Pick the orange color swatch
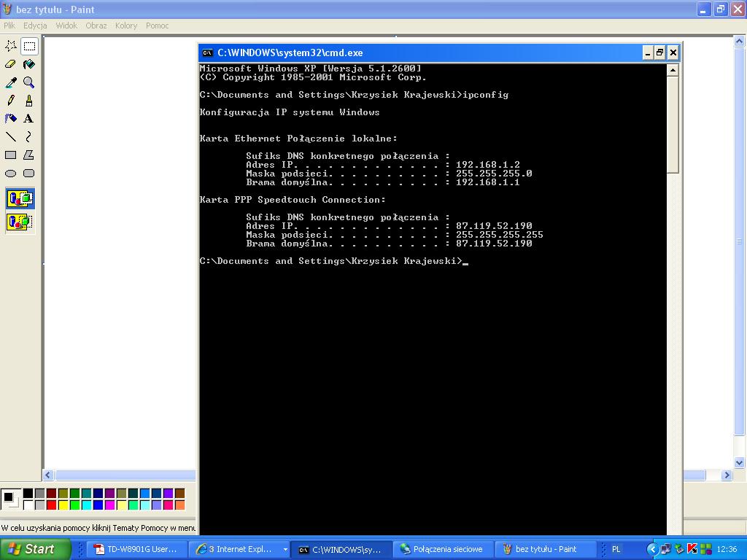This screenshot has width=747, height=560. click(179, 505)
